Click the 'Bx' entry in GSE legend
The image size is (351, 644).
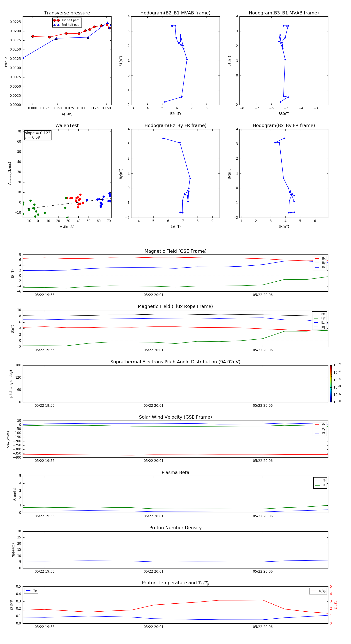320,259
